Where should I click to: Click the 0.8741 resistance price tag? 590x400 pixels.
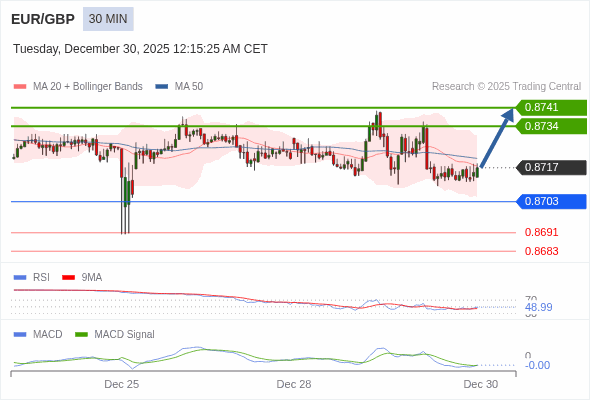551,107
